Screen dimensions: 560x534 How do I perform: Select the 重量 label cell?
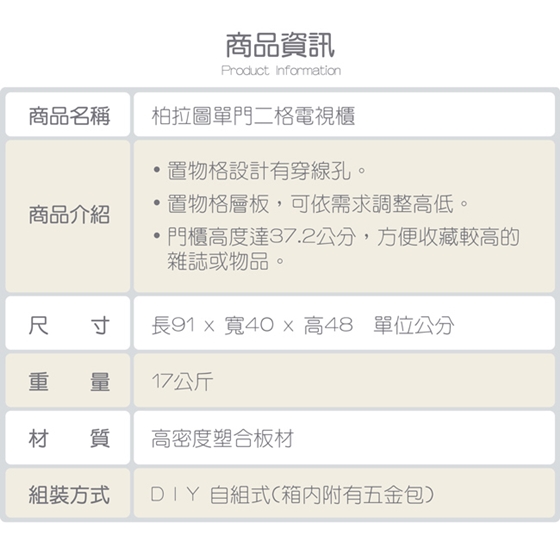pyautogui.click(x=68, y=381)
